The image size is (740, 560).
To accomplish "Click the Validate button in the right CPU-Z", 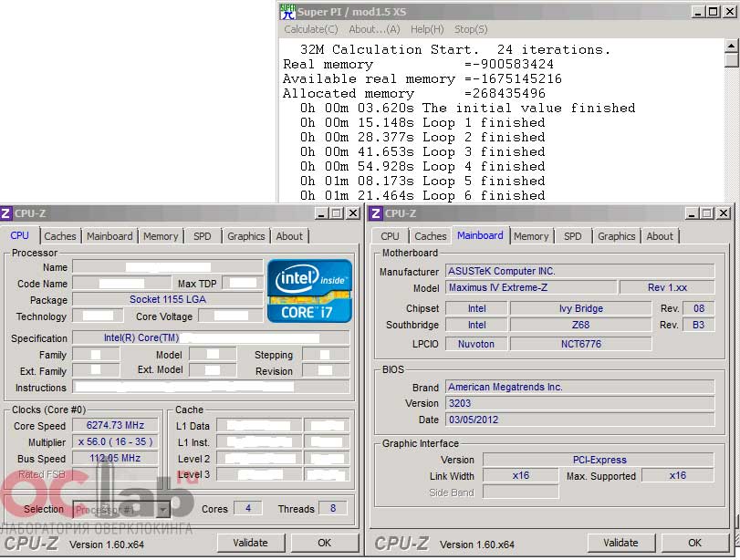I will [621, 542].
